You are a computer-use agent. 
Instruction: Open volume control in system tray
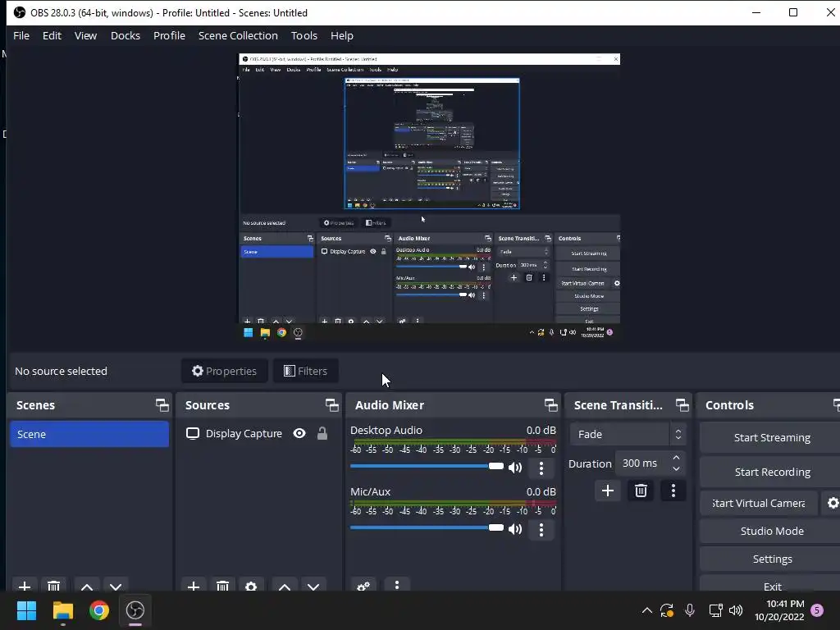click(x=736, y=610)
